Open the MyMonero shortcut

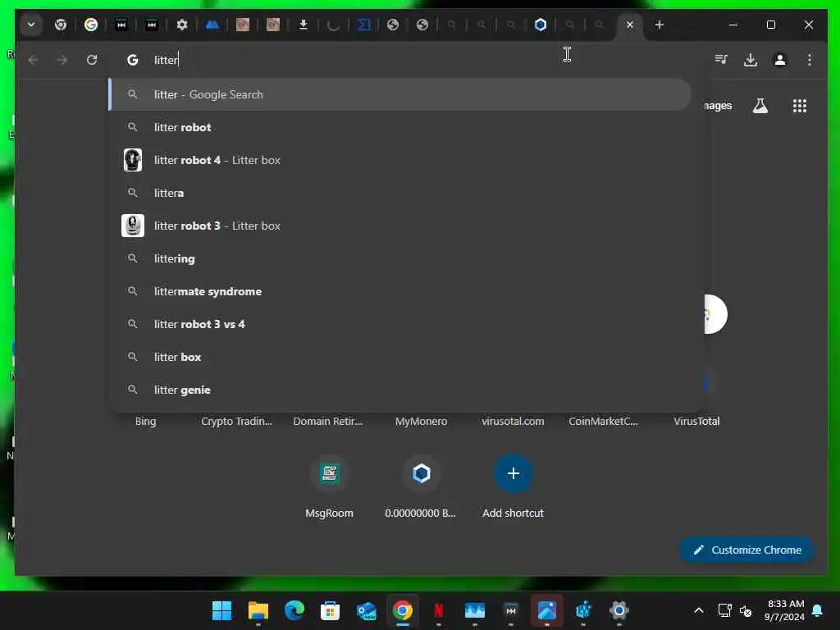(x=421, y=421)
